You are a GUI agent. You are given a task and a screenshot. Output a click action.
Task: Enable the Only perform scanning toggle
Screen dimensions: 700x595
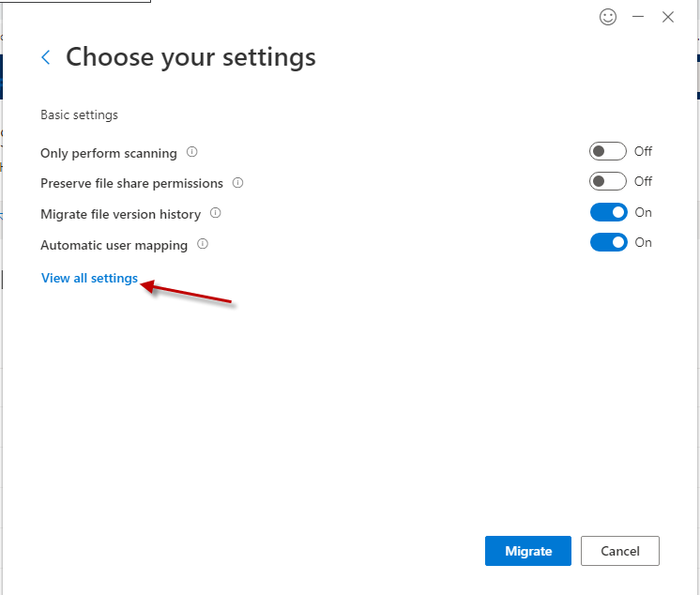point(607,151)
